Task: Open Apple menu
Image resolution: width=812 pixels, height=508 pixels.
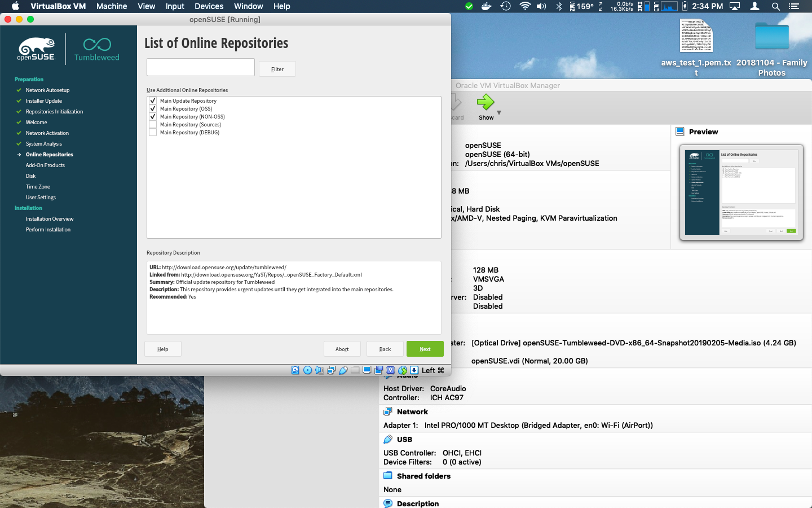Action: click(x=15, y=6)
